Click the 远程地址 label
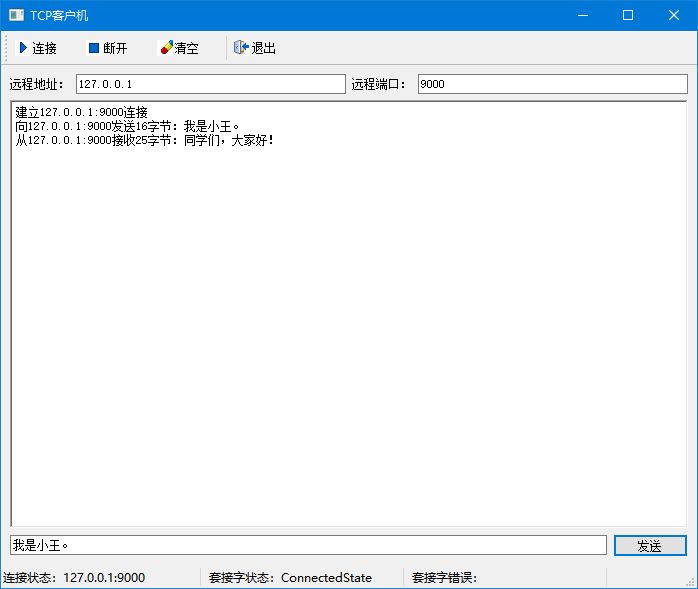Image resolution: width=698 pixels, height=589 pixels. tap(37, 84)
